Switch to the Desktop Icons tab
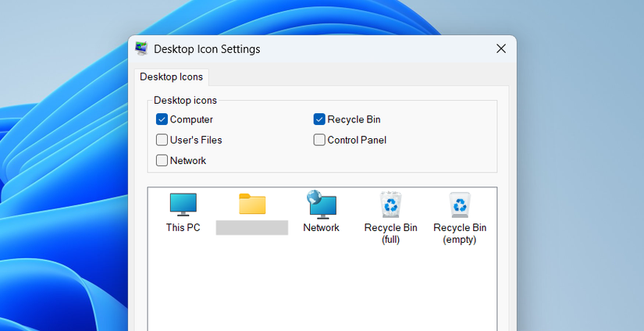 [171, 77]
